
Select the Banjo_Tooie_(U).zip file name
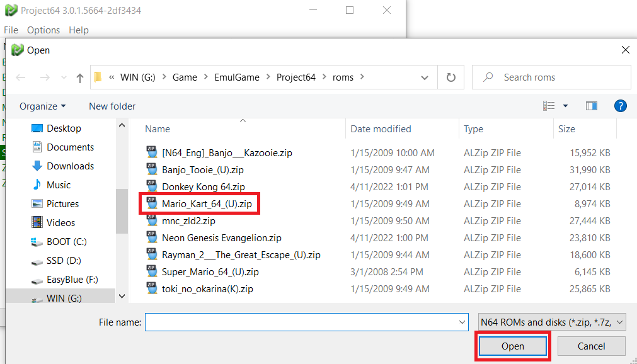point(203,170)
